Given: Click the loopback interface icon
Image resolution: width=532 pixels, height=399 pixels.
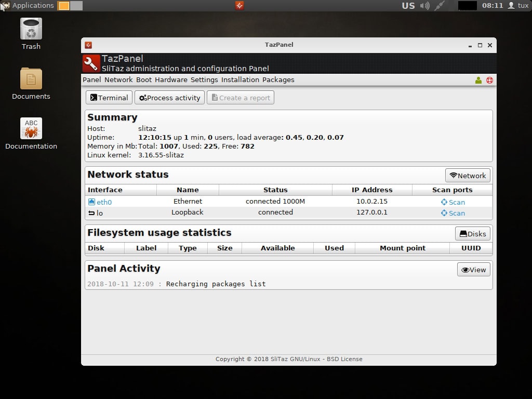Looking at the screenshot, I should tap(92, 213).
